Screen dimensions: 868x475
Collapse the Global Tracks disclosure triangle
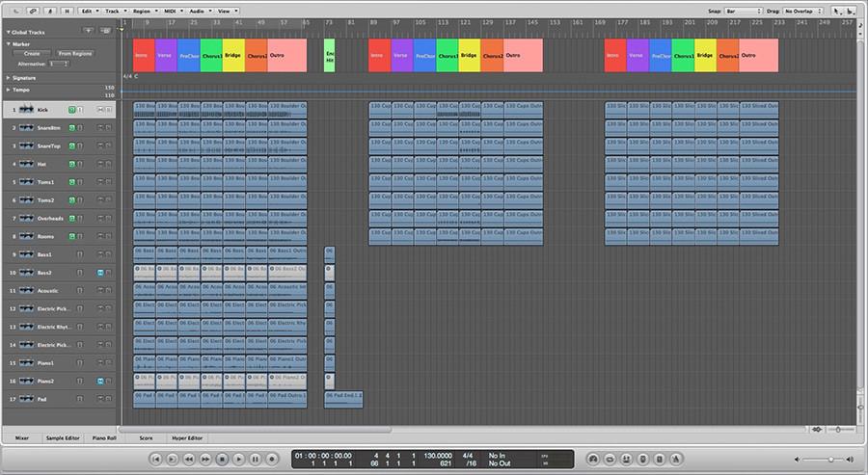[8, 32]
